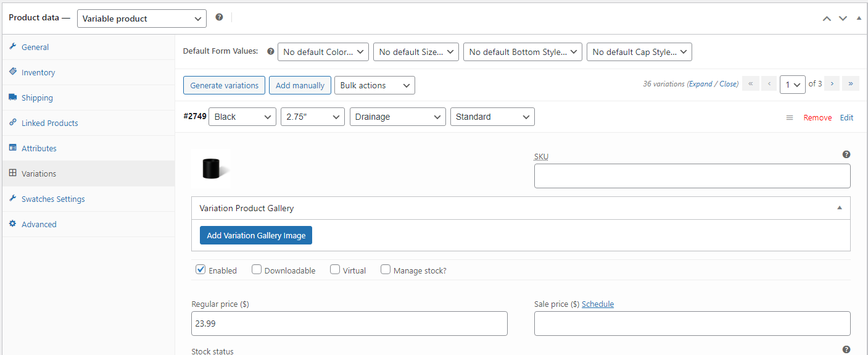Click the help icon beside product type
868x355 pixels.
click(x=219, y=17)
